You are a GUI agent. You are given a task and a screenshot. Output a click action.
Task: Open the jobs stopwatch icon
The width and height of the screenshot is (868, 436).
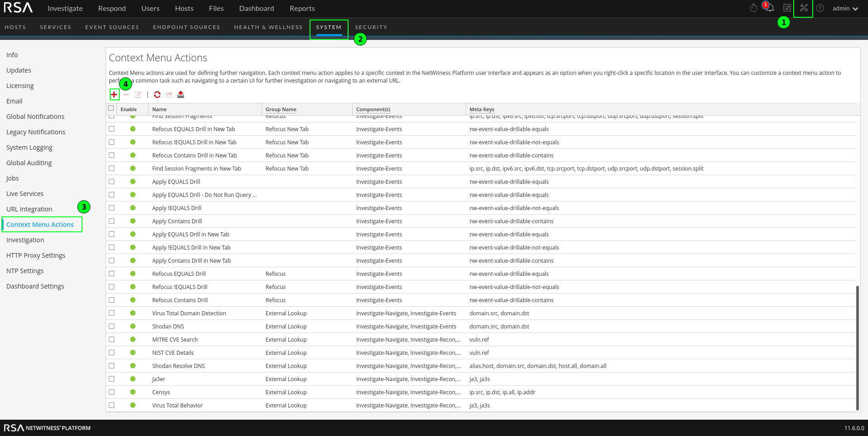click(x=753, y=8)
